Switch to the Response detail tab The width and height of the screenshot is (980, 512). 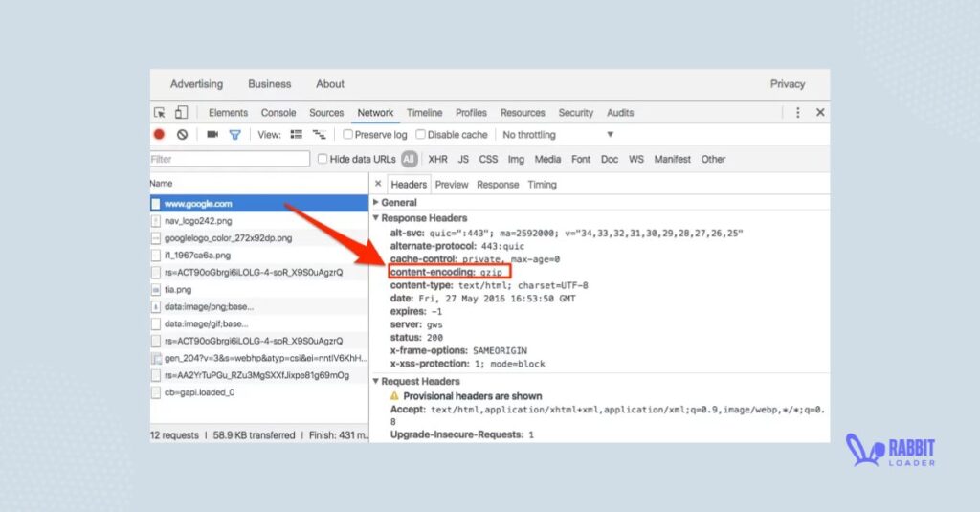coord(498,185)
